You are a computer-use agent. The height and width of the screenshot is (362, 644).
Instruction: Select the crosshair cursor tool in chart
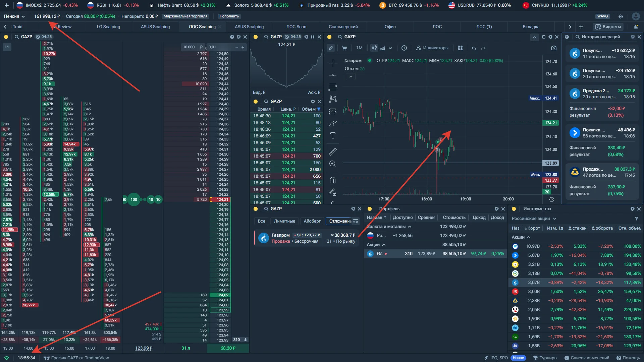pyautogui.click(x=333, y=63)
